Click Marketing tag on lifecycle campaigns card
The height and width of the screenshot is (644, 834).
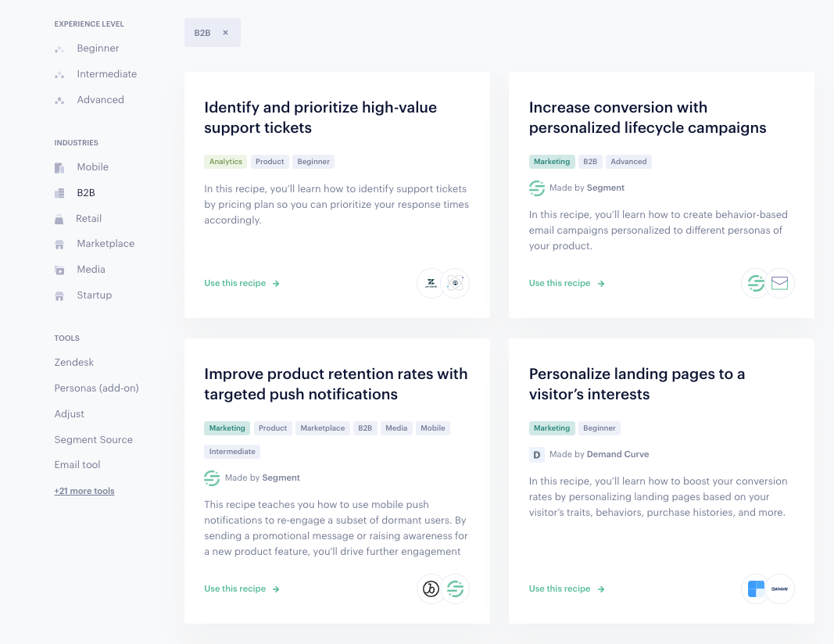click(x=552, y=162)
